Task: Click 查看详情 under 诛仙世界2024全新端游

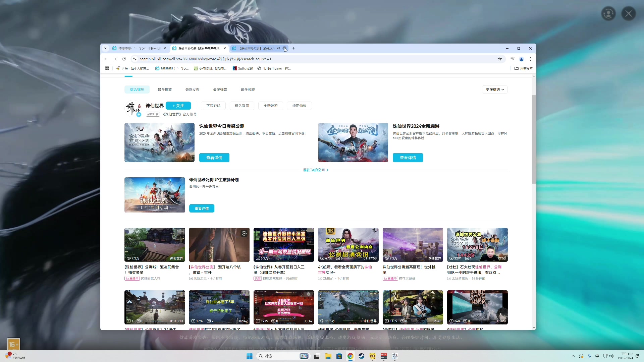Action: (408, 158)
